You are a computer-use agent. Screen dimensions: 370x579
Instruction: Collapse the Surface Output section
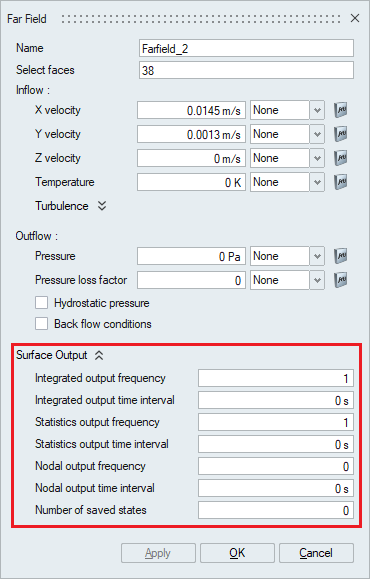click(99, 355)
